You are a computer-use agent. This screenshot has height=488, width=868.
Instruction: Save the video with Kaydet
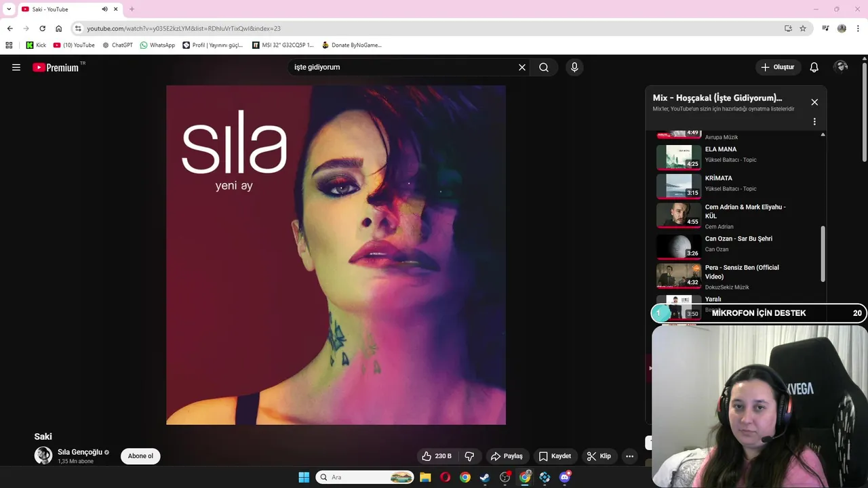pos(555,456)
